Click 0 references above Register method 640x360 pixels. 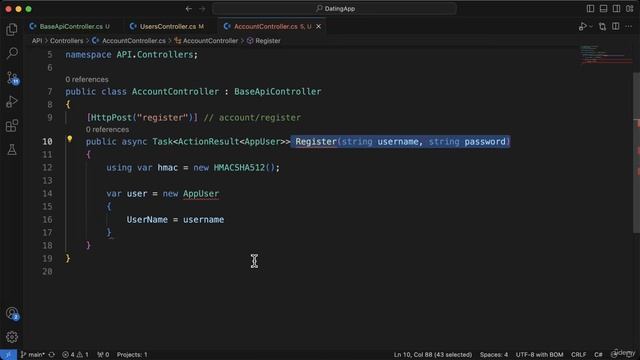(x=107, y=129)
